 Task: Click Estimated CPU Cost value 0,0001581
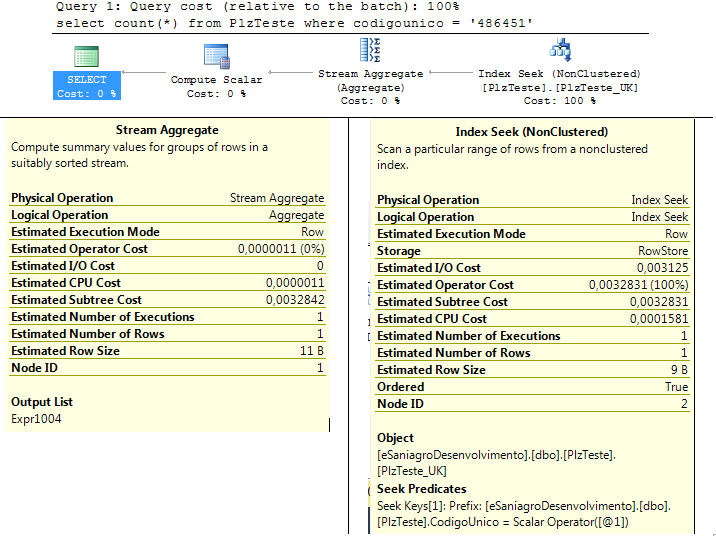click(x=659, y=319)
